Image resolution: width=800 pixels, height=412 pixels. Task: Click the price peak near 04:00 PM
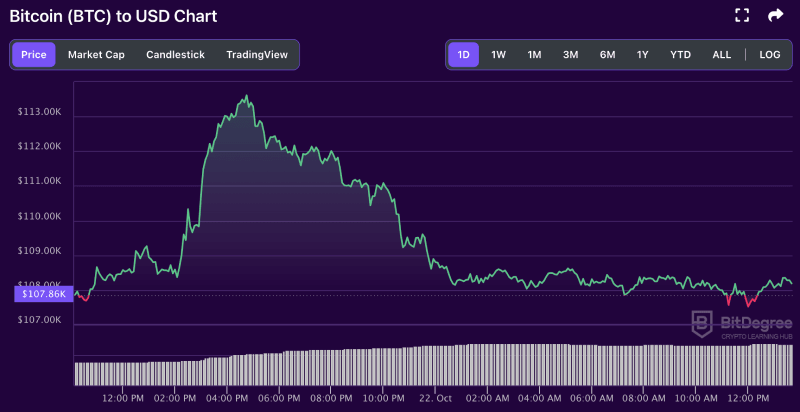[x=246, y=97]
